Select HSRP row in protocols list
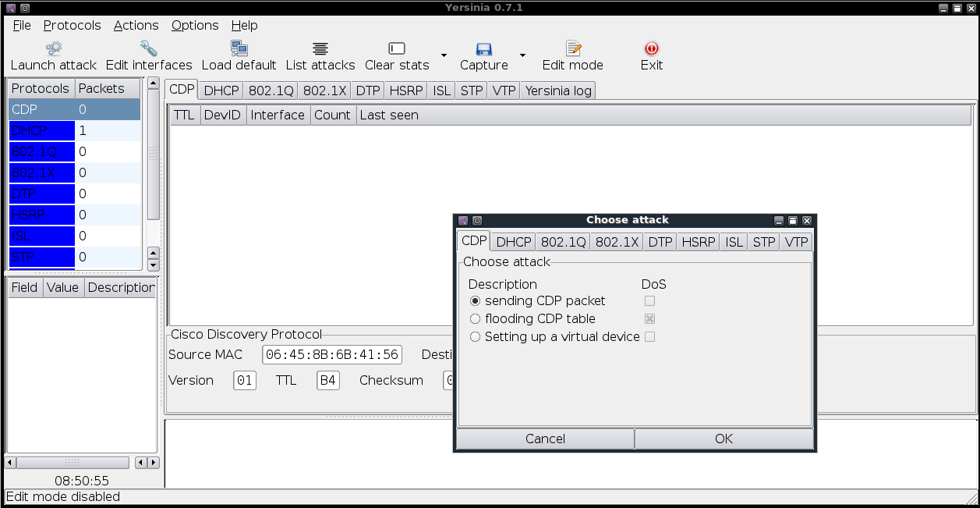The width and height of the screenshot is (980, 508). click(74, 215)
